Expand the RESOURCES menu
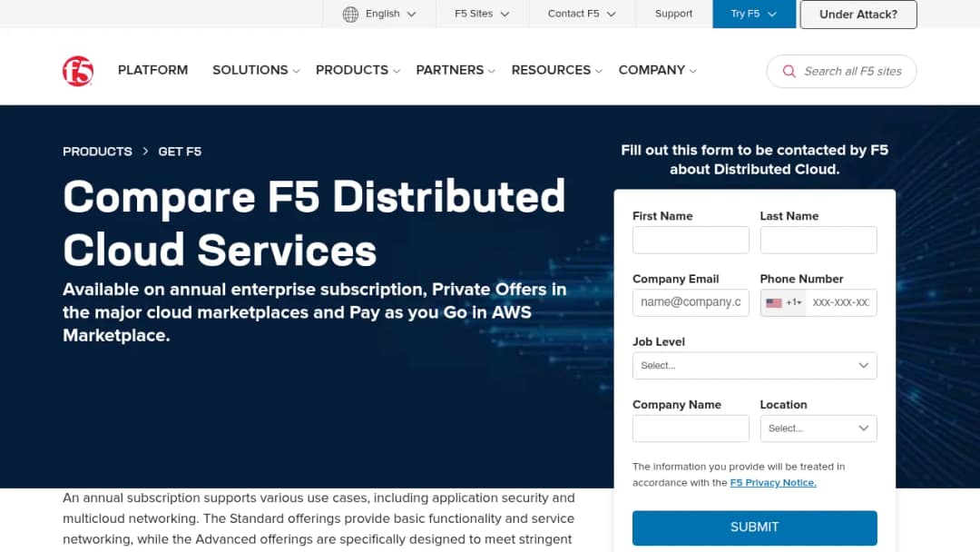 pyautogui.click(x=556, y=70)
